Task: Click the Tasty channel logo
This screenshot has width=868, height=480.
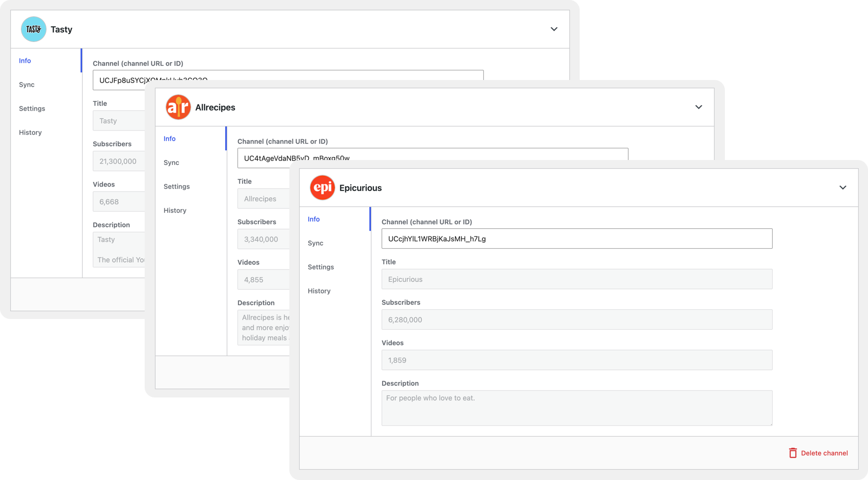Action: tap(34, 29)
